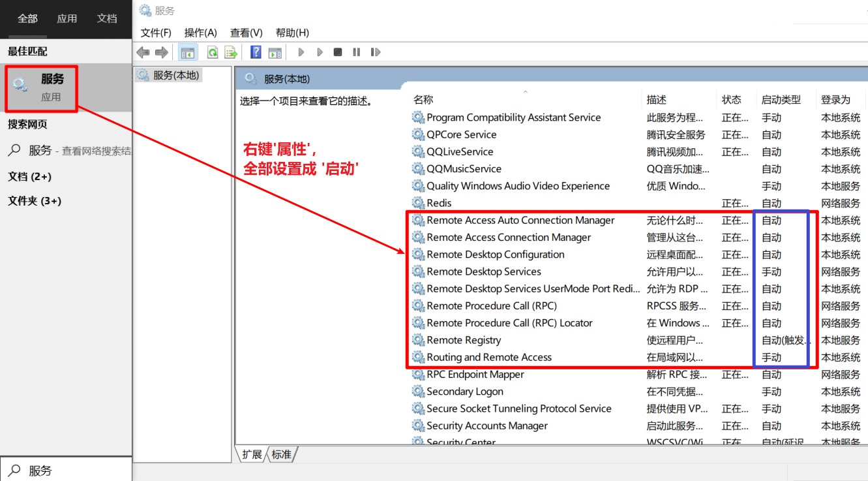Screen dimensions: 868x481
Task: Select the 全部 search filter tab
Action: click(x=27, y=18)
